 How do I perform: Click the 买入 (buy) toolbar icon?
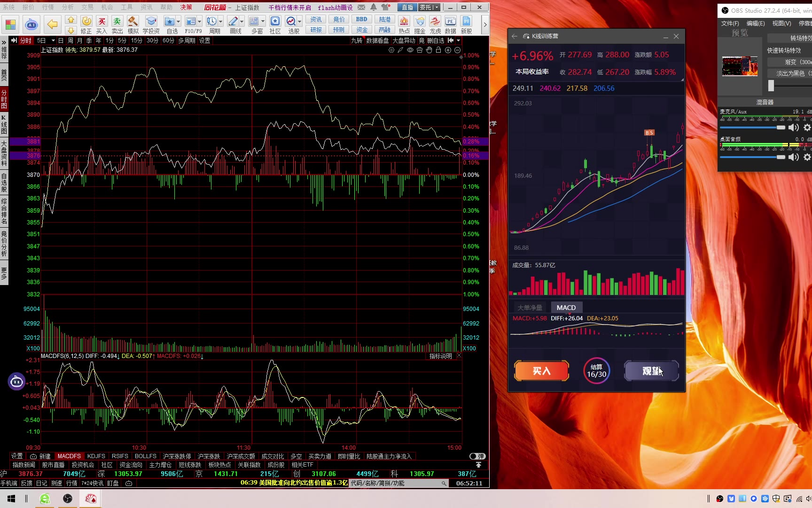(101, 24)
